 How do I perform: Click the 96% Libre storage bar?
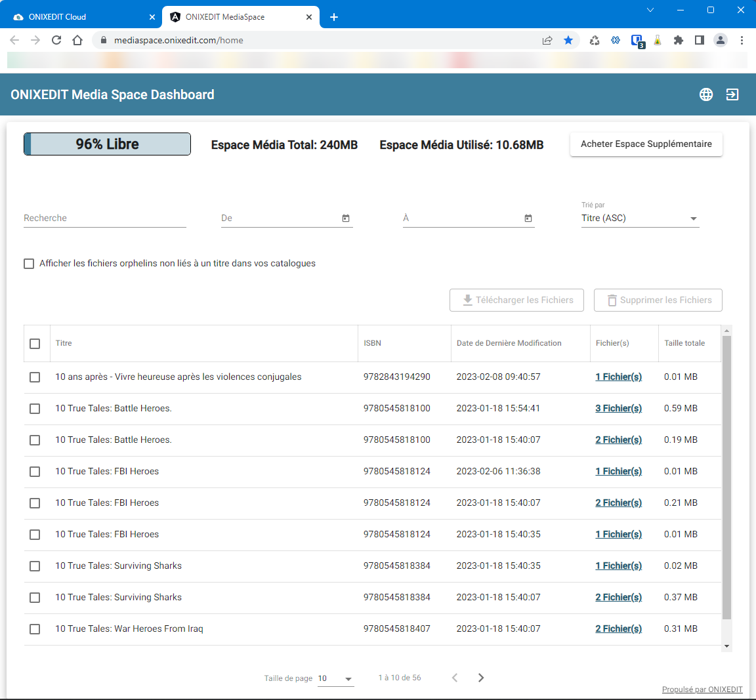coord(107,144)
